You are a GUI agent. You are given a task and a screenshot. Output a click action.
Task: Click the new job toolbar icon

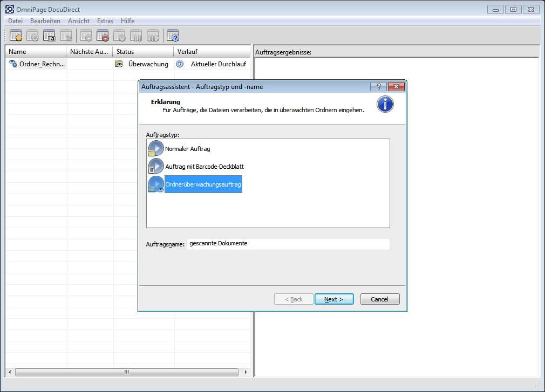click(x=16, y=36)
